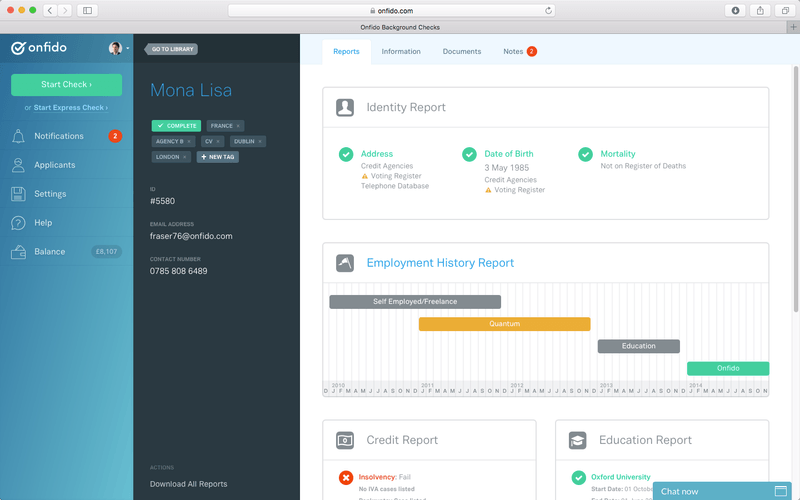Open the Chat now widget
The image size is (800, 500).
pos(722,491)
